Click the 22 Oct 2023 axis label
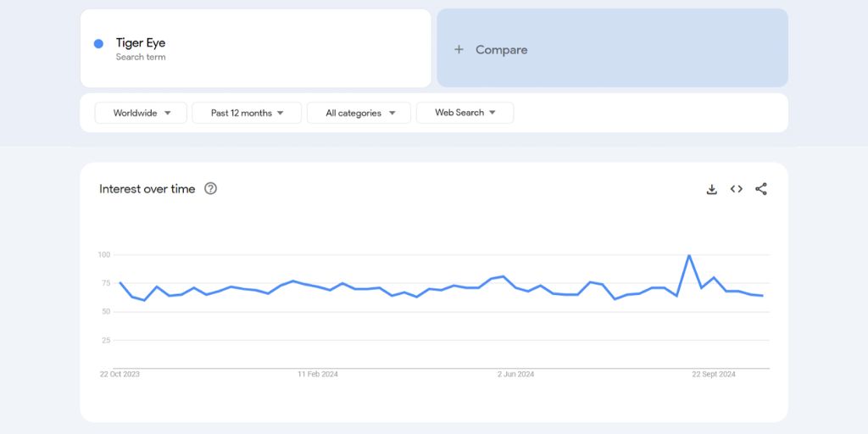 [x=120, y=374]
